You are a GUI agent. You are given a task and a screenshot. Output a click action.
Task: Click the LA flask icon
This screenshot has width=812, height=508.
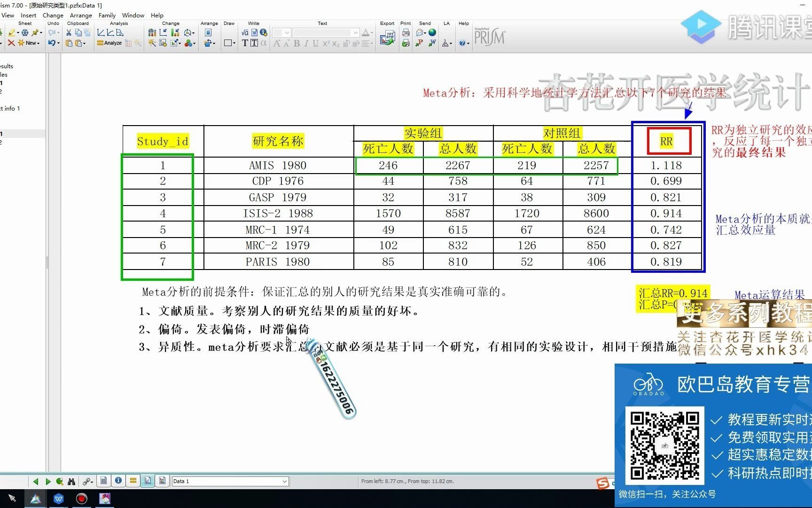(x=445, y=43)
